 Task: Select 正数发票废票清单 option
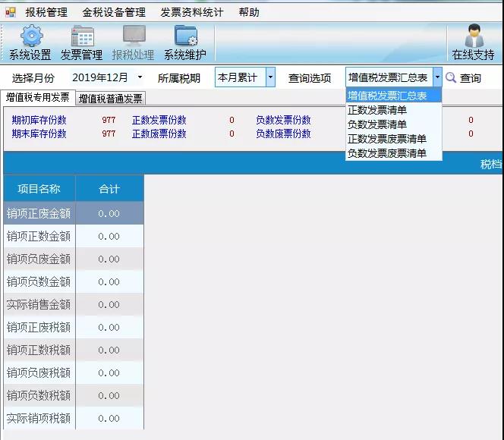coord(386,139)
